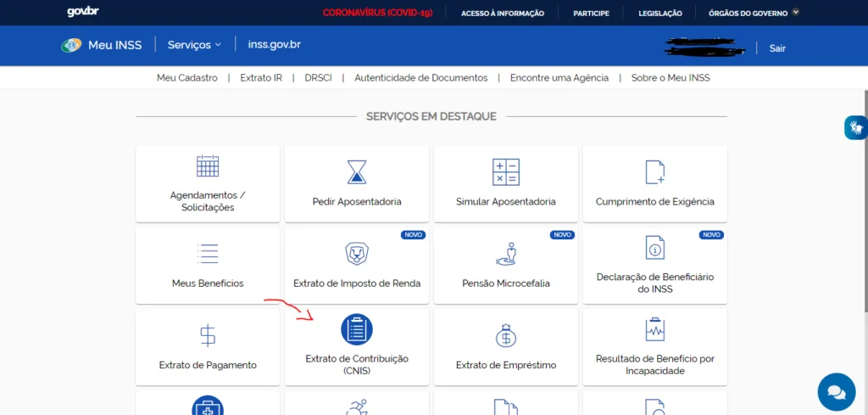The height and width of the screenshot is (415, 868).
Task: Click the page vertical scrollbar
Action: tap(865, 199)
